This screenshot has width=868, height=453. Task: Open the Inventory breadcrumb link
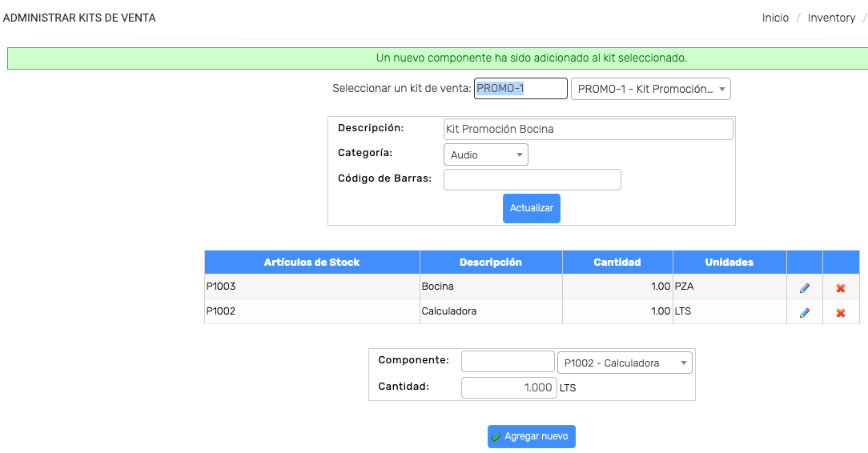click(831, 18)
